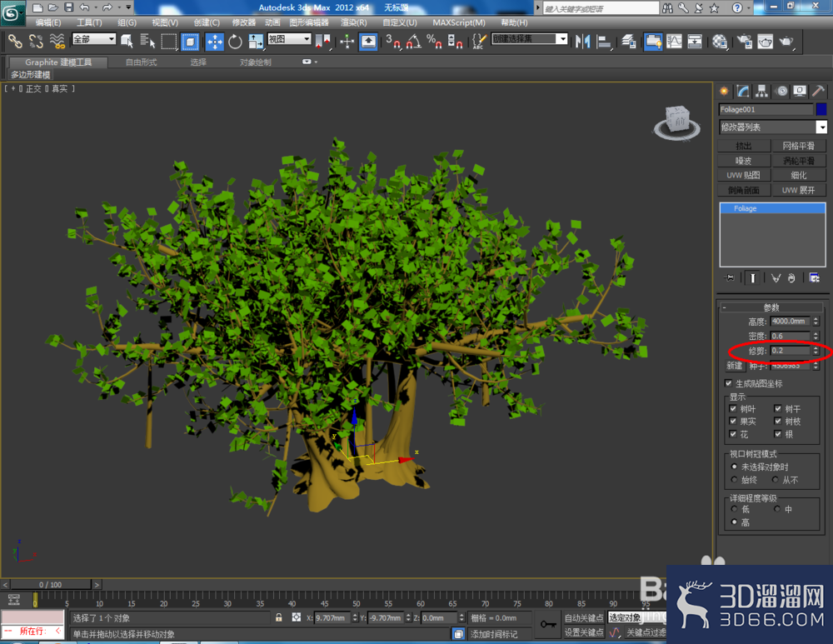Collapse the 参数 rollout header
833x644 pixels.
[772, 307]
